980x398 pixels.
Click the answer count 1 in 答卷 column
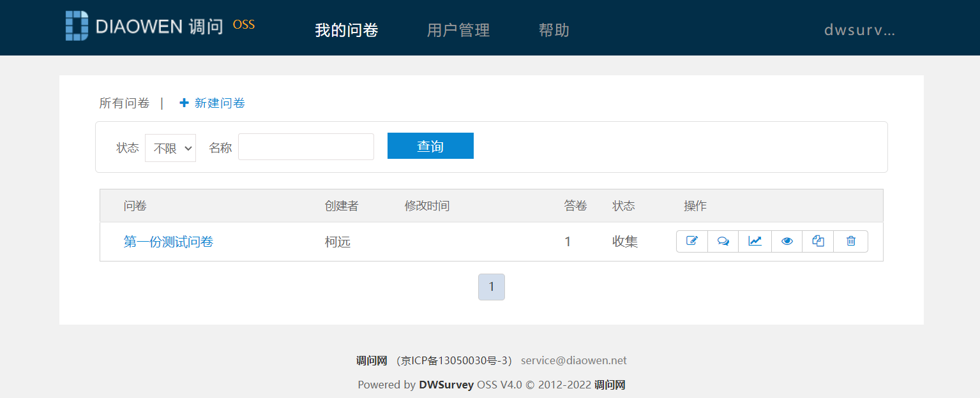tap(568, 242)
